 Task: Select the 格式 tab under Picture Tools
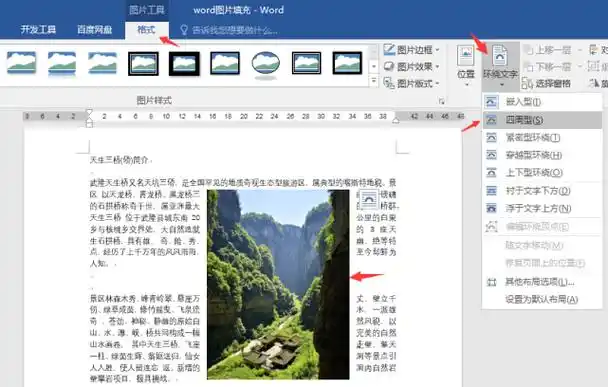(146, 29)
